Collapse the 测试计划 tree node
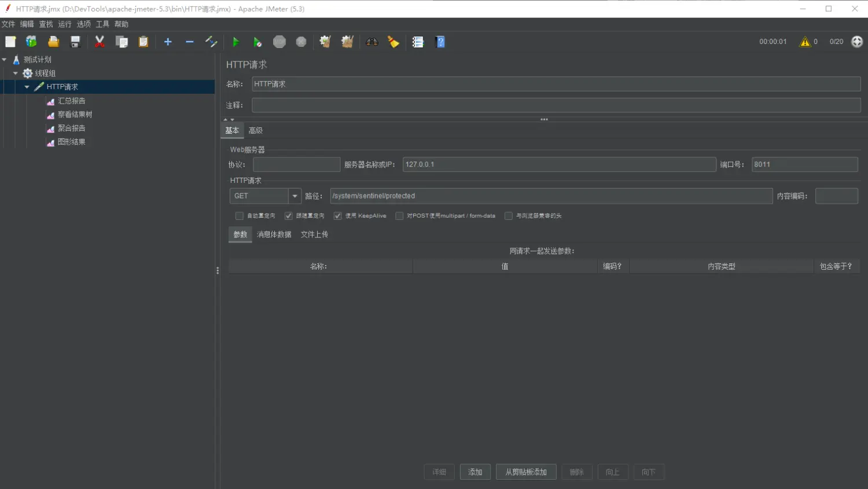 tap(4, 60)
